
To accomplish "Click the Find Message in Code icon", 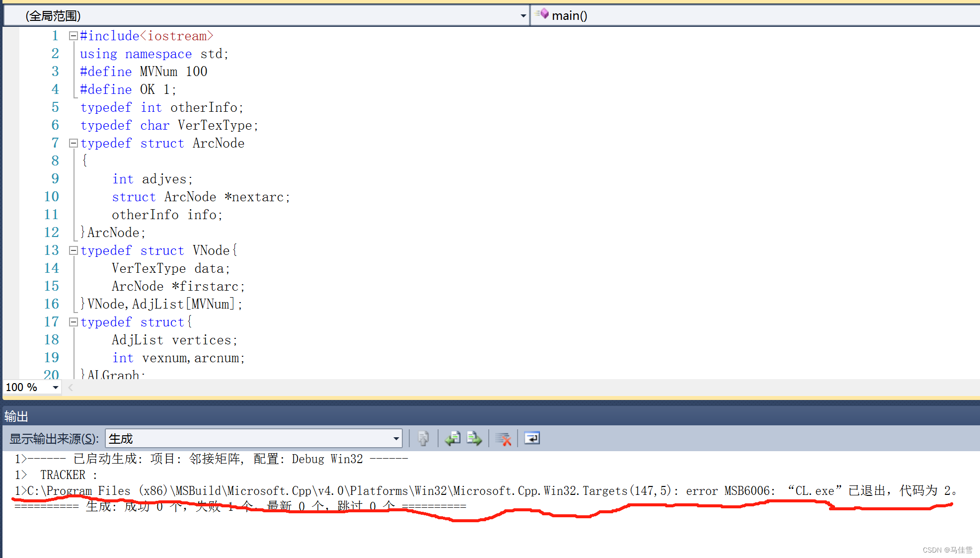I will tap(423, 438).
